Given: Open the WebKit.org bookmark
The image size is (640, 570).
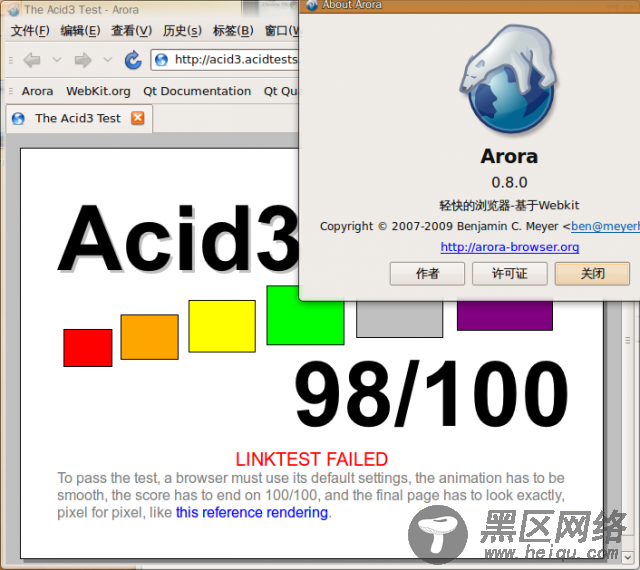Looking at the screenshot, I should pos(98,91).
